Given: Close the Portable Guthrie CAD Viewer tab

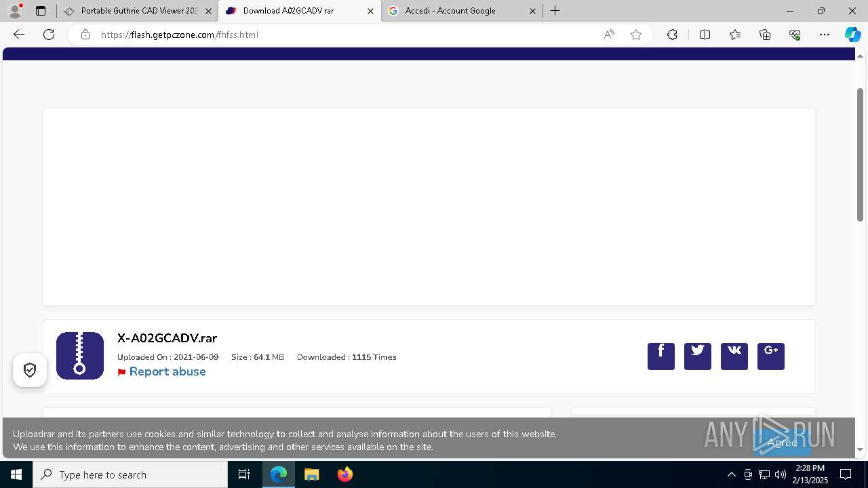Looking at the screenshot, I should (208, 11).
